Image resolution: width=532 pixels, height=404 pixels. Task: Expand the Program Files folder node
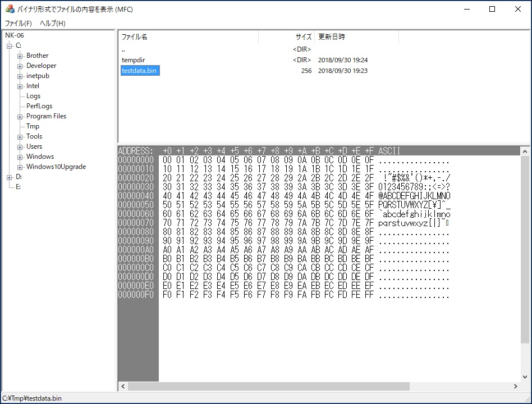click(20, 117)
